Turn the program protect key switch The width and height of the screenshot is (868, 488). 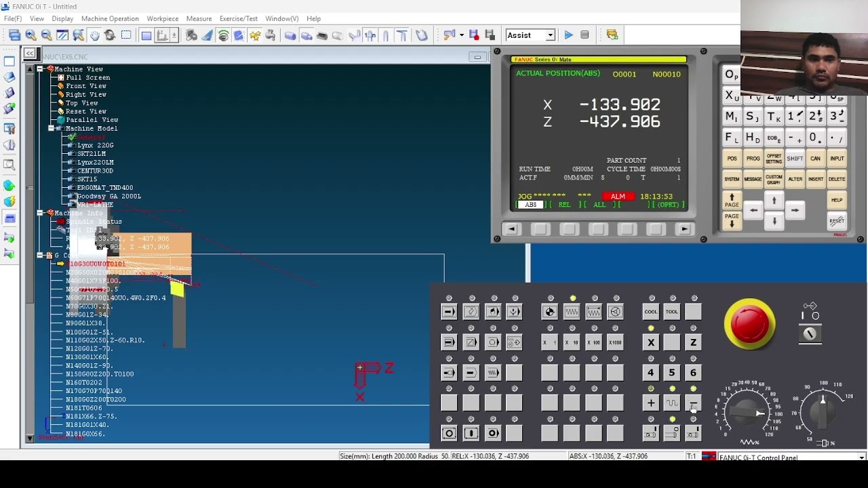(810, 333)
